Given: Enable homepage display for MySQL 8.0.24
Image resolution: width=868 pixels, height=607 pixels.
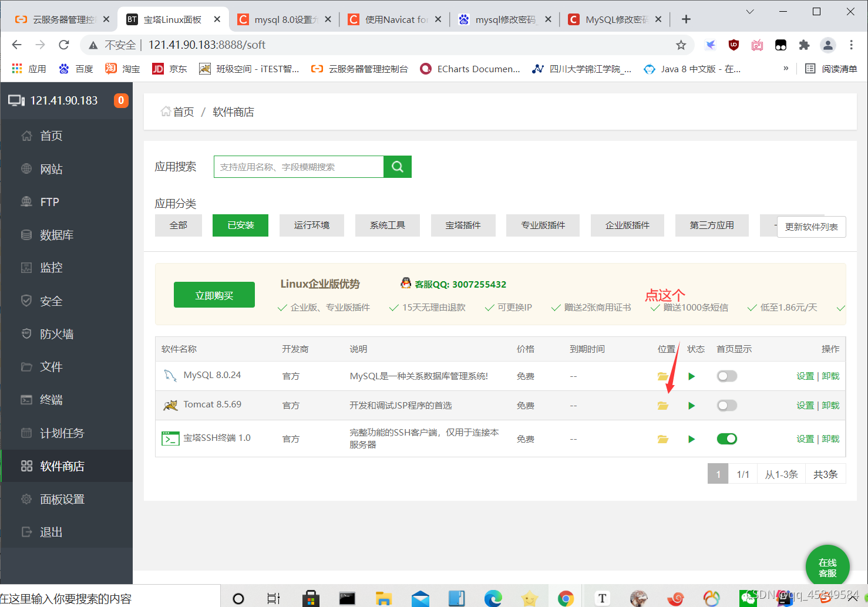Looking at the screenshot, I should click(x=727, y=376).
